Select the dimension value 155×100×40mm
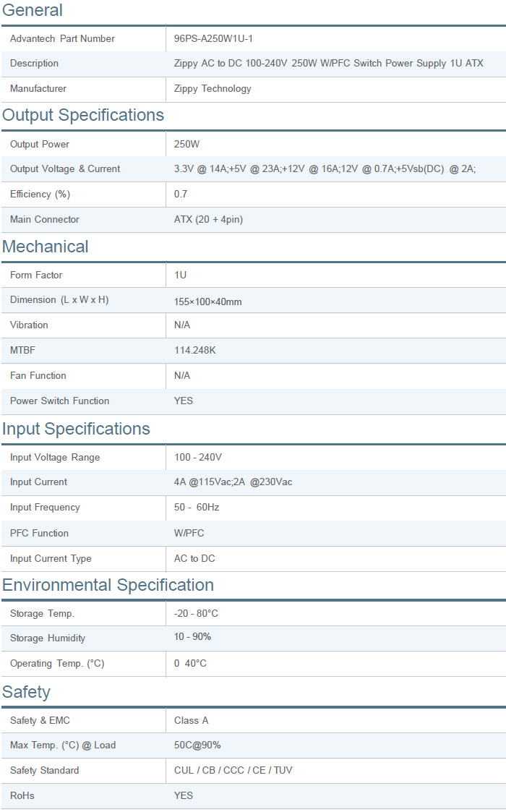506x812 pixels. click(x=207, y=301)
